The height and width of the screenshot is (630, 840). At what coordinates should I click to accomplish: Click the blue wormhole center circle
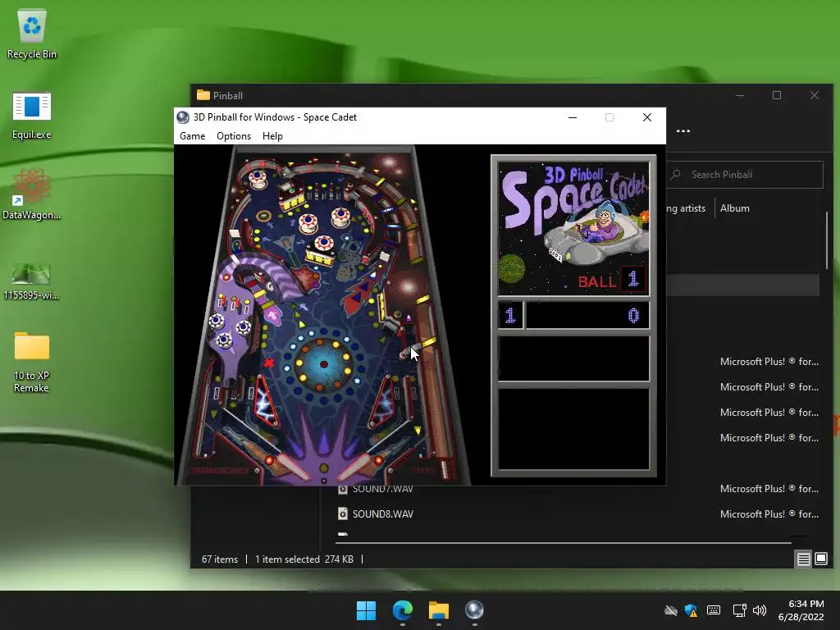point(323,363)
